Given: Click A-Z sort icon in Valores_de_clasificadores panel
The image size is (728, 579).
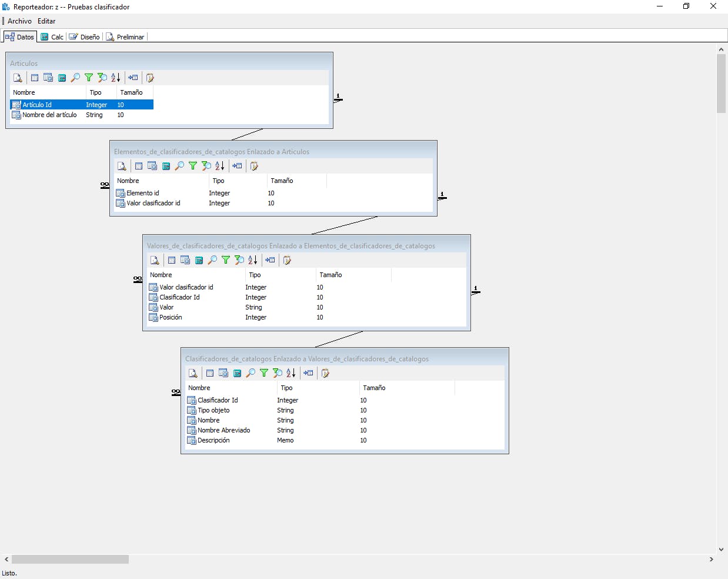Looking at the screenshot, I should pos(253,260).
